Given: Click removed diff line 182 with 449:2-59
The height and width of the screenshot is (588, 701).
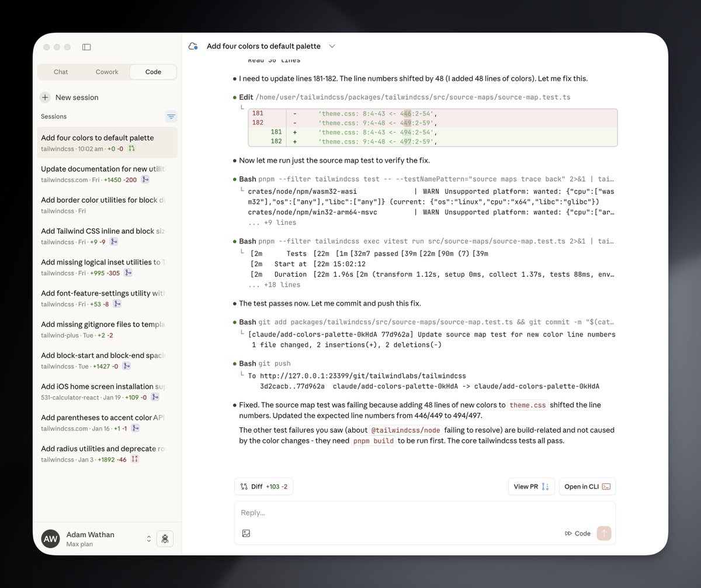Looking at the screenshot, I should 433,123.
